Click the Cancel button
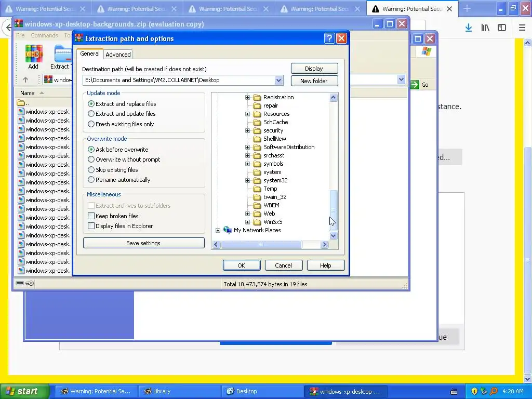This screenshot has height=399, width=532. coord(284,265)
